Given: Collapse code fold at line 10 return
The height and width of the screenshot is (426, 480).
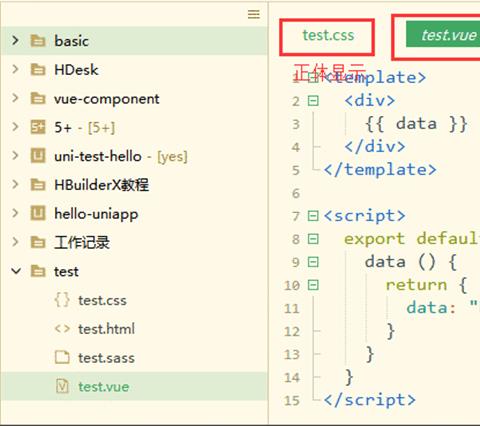Looking at the screenshot, I should coord(313,285).
